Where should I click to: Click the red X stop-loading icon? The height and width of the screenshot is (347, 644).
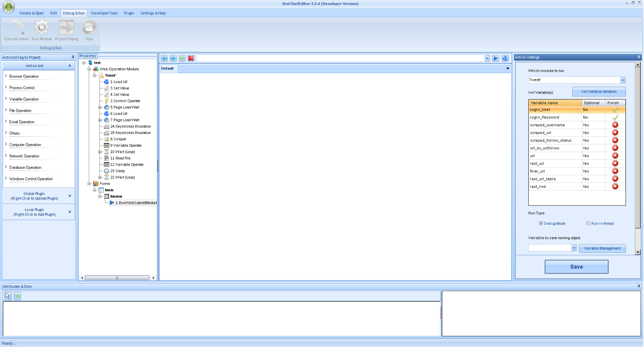pyautogui.click(x=191, y=58)
